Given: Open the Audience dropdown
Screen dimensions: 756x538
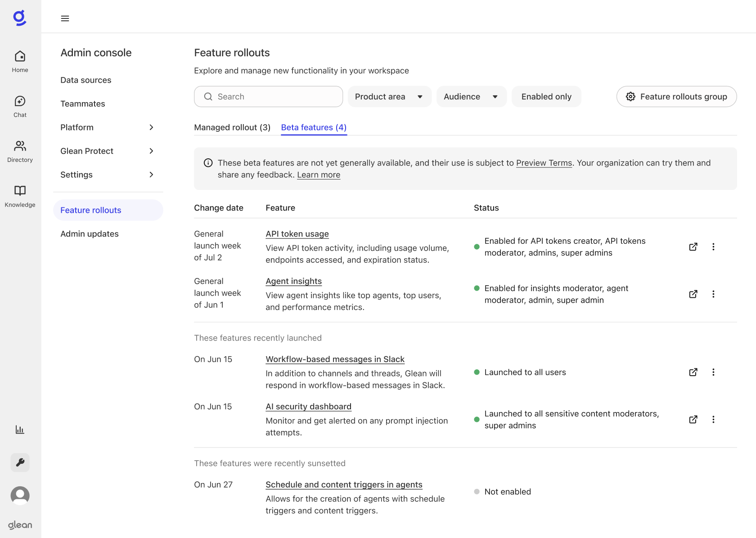Looking at the screenshot, I should pos(471,97).
